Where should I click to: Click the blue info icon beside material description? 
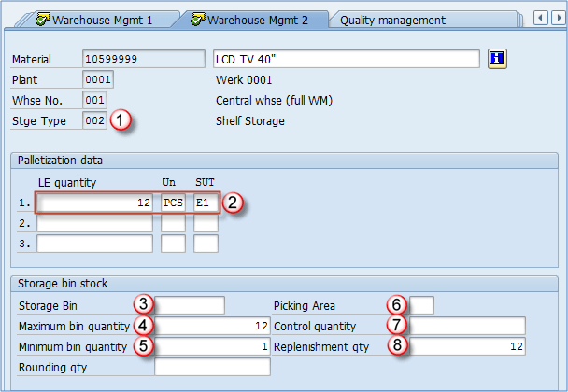tap(497, 59)
